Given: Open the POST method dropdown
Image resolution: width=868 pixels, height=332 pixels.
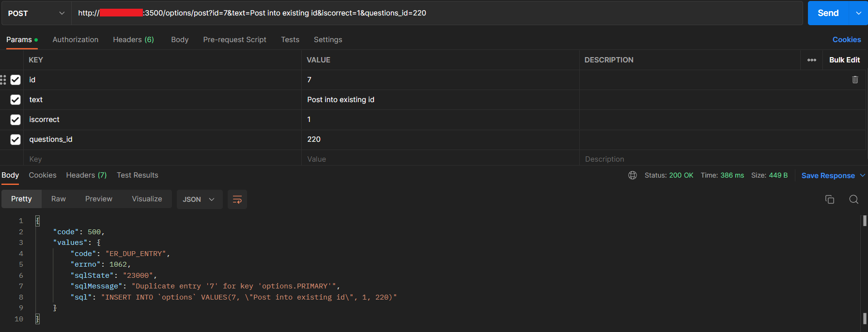Looking at the screenshot, I should (x=36, y=13).
